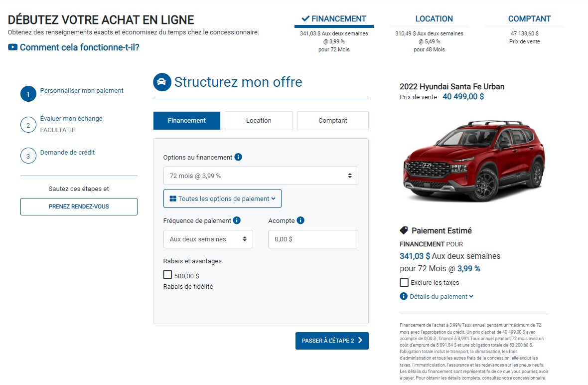Click the info icon before Détails du paiement
This screenshot has height=385, width=588.
[404, 296]
